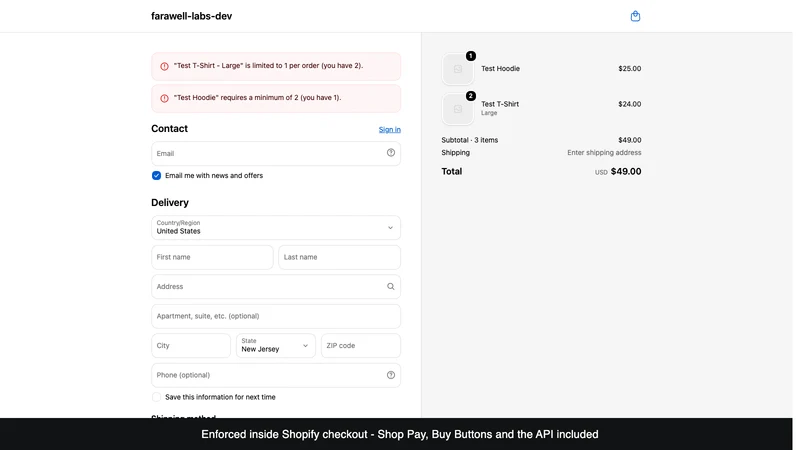The image size is (800, 450).
Task: Click the Test Hoodie product thumbnail
Action: (458, 69)
